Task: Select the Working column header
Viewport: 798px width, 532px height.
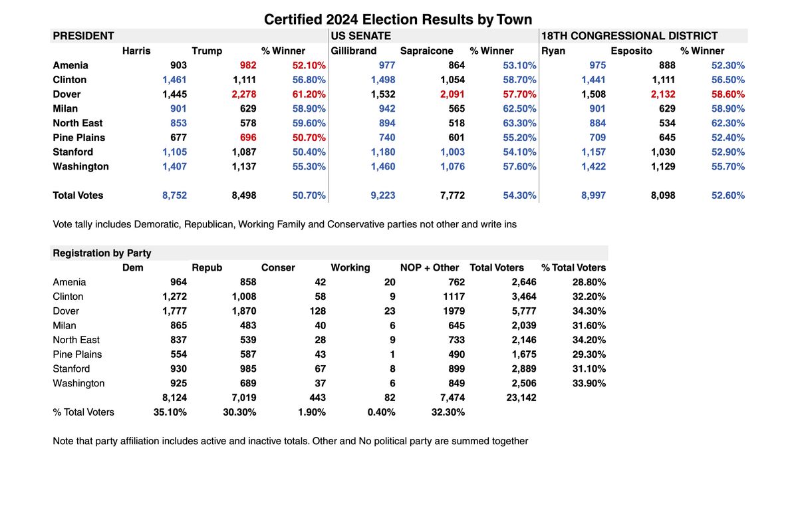Action: [x=350, y=267]
